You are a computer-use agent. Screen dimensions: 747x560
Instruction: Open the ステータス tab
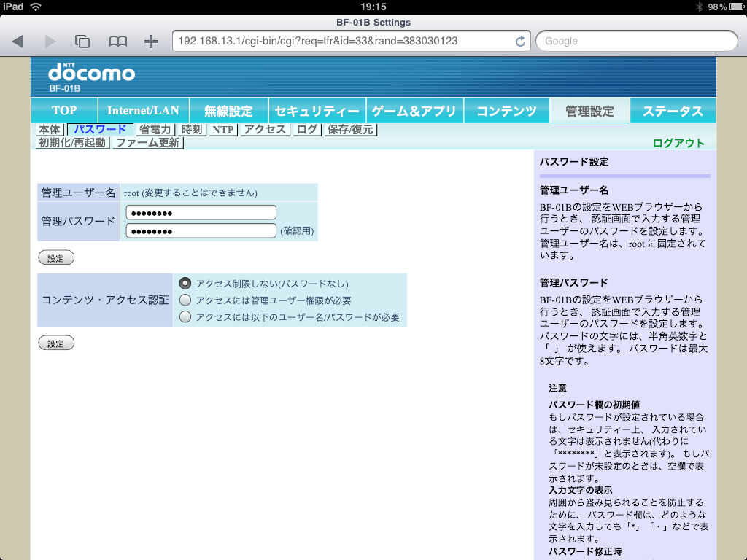[x=673, y=111]
